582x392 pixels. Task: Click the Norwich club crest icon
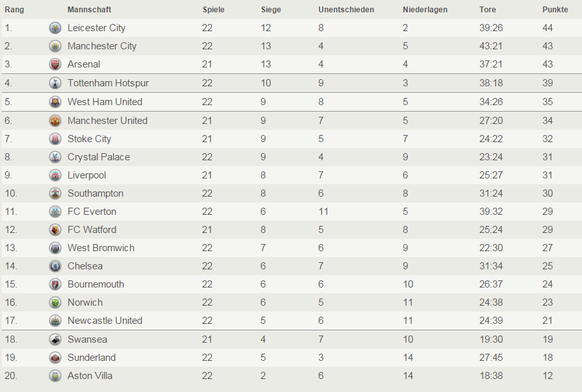pos(55,303)
